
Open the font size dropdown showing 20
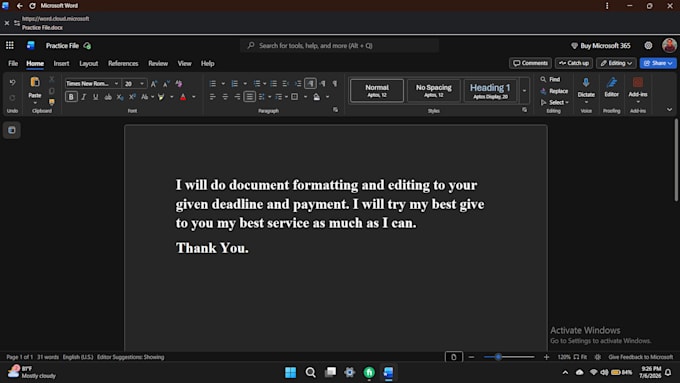pyautogui.click(x=142, y=84)
